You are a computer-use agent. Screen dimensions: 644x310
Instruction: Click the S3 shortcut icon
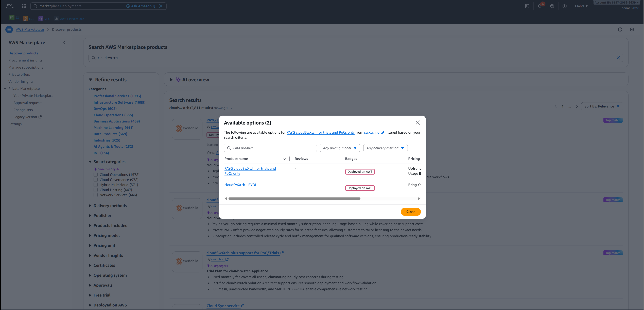click(x=12, y=18)
